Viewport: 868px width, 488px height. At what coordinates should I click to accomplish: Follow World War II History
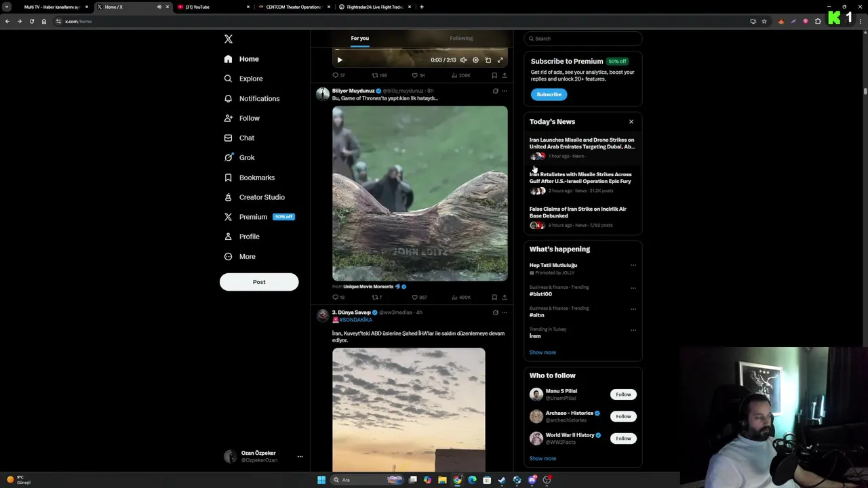click(x=623, y=439)
